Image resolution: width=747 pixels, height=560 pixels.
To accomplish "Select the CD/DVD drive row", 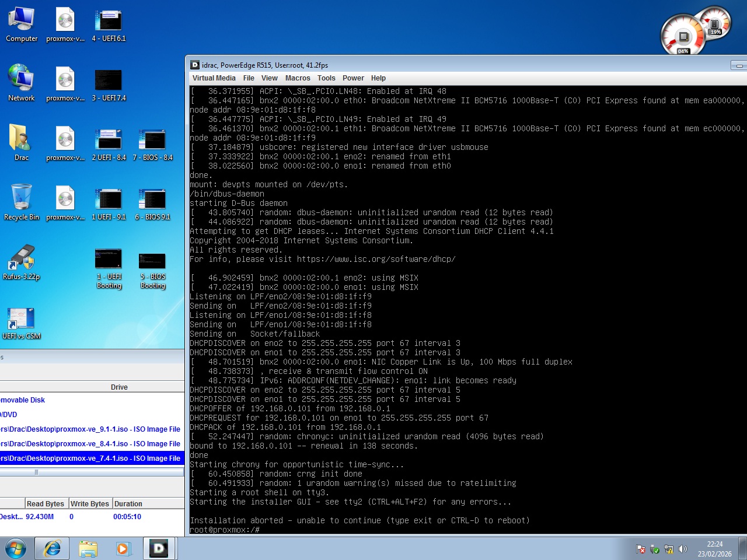I will [x=92, y=415].
